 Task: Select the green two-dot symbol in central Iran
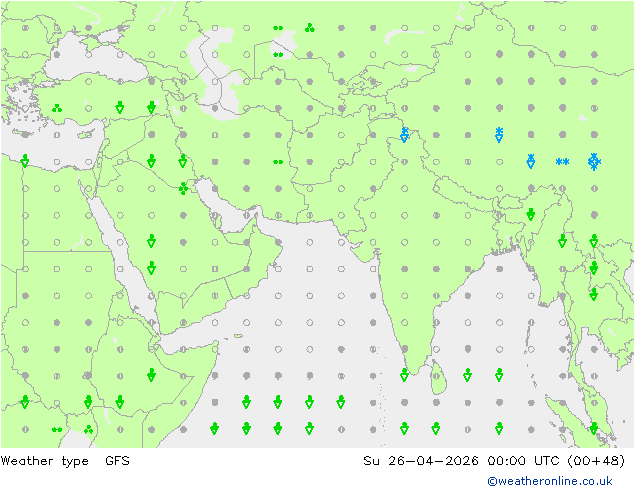[278, 162]
